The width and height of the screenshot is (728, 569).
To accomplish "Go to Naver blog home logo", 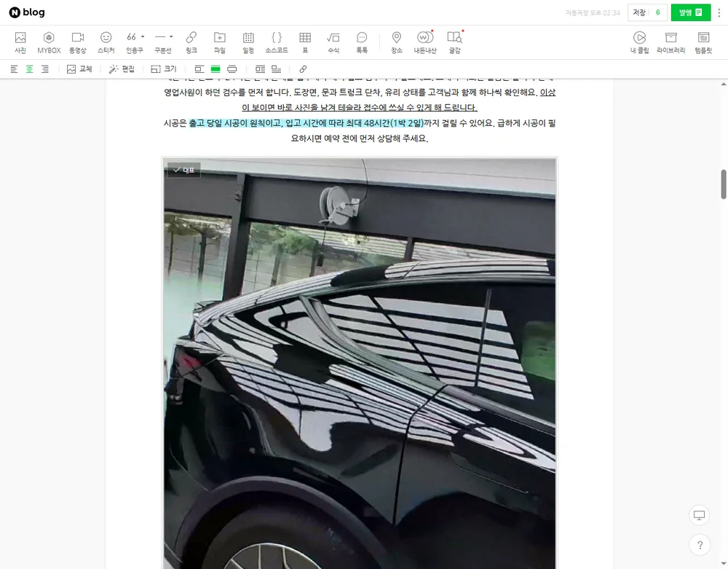I will point(27,12).
